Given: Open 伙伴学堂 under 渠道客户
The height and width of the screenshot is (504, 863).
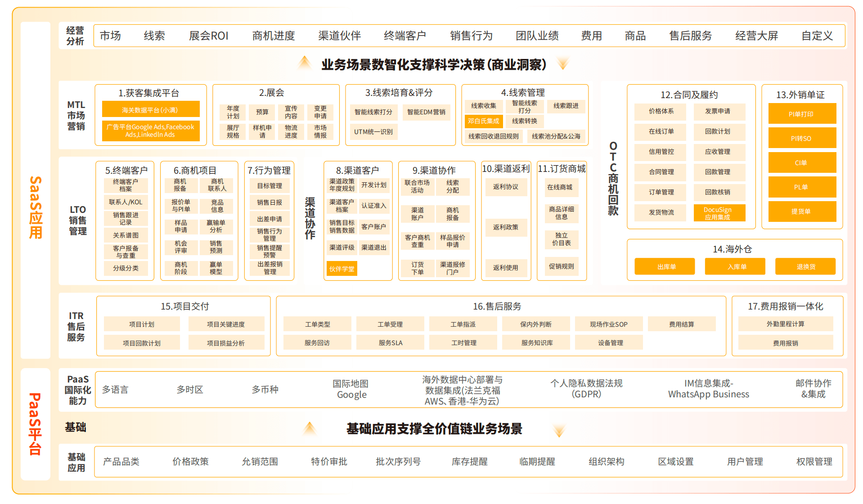Looking at the screenshot, I should [342, 269].
